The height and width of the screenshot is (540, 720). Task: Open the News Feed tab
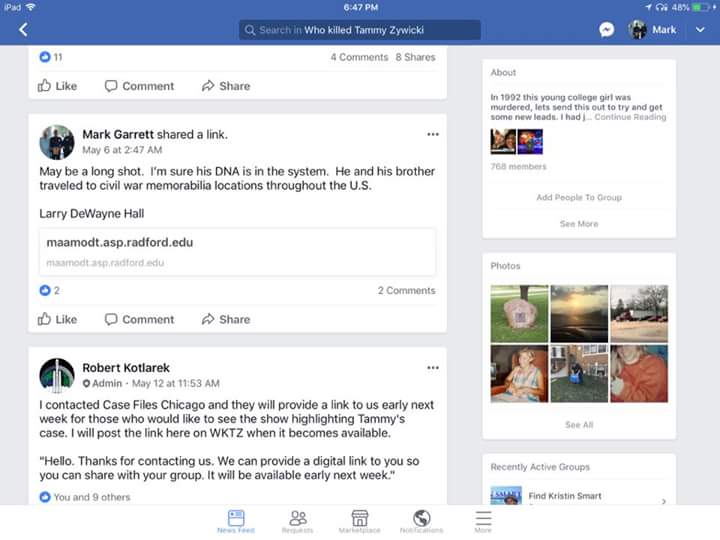(236, 522)
